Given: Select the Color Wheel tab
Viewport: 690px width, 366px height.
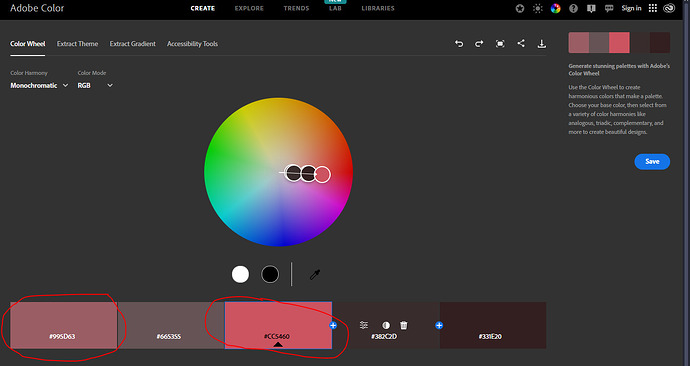Looking at the screenshot, I should [28, 44].
